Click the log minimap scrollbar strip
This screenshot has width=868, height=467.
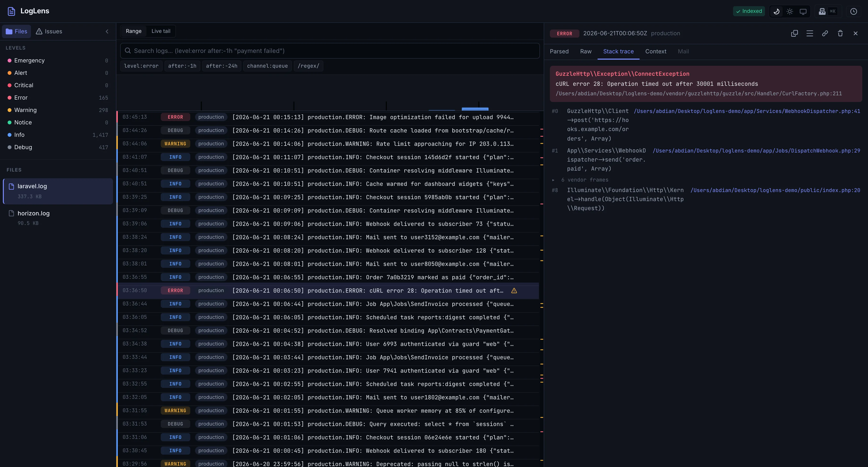point(542,289)
